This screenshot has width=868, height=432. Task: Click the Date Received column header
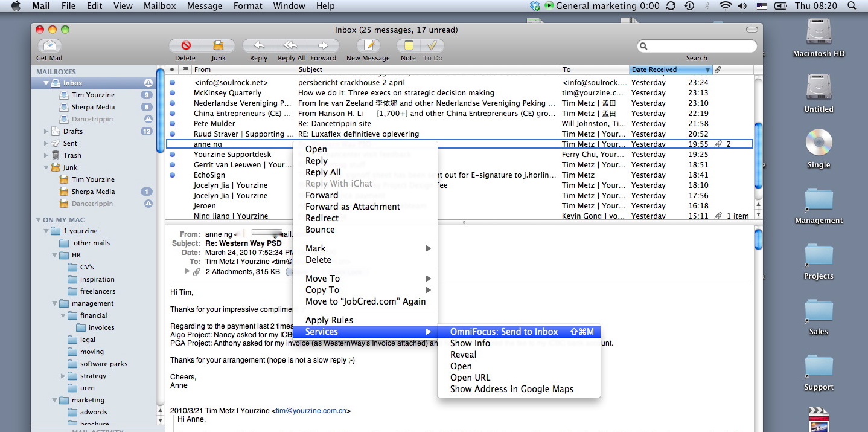(671, 70)
